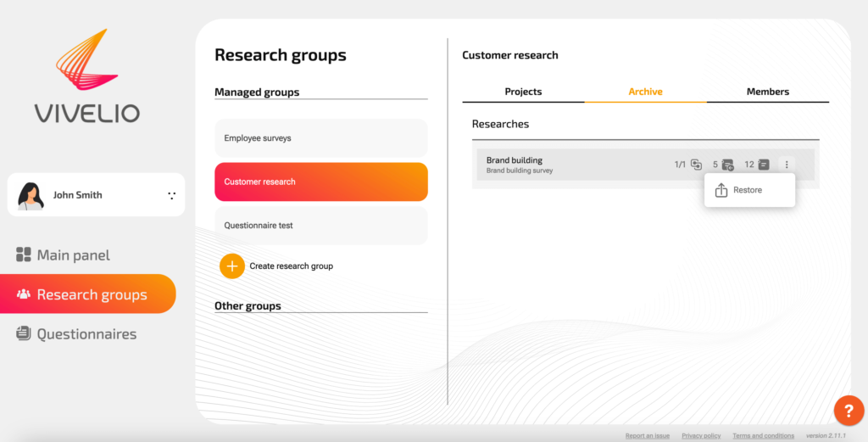Click the Managed groups heading

click(257, 92)
